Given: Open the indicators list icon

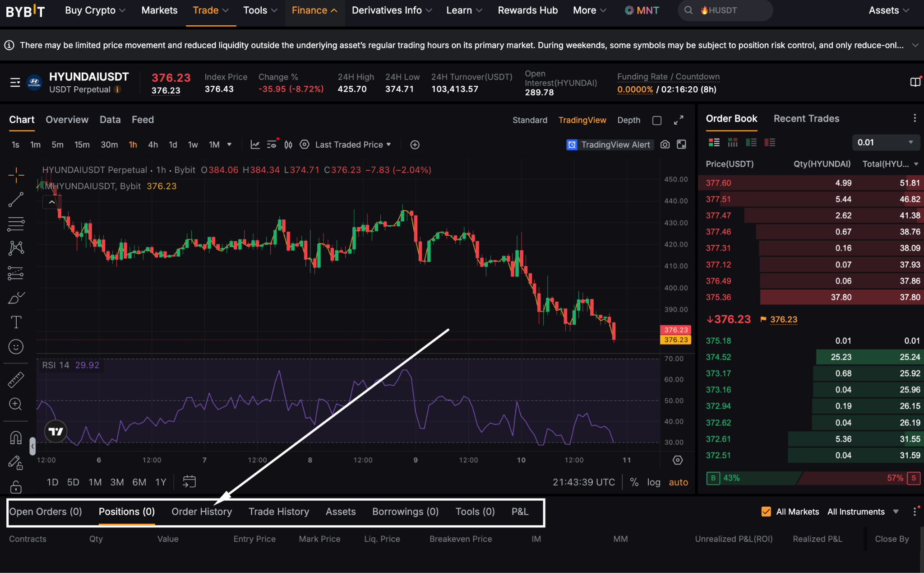Looking at the screenshot, I should [x=255, y=144].
